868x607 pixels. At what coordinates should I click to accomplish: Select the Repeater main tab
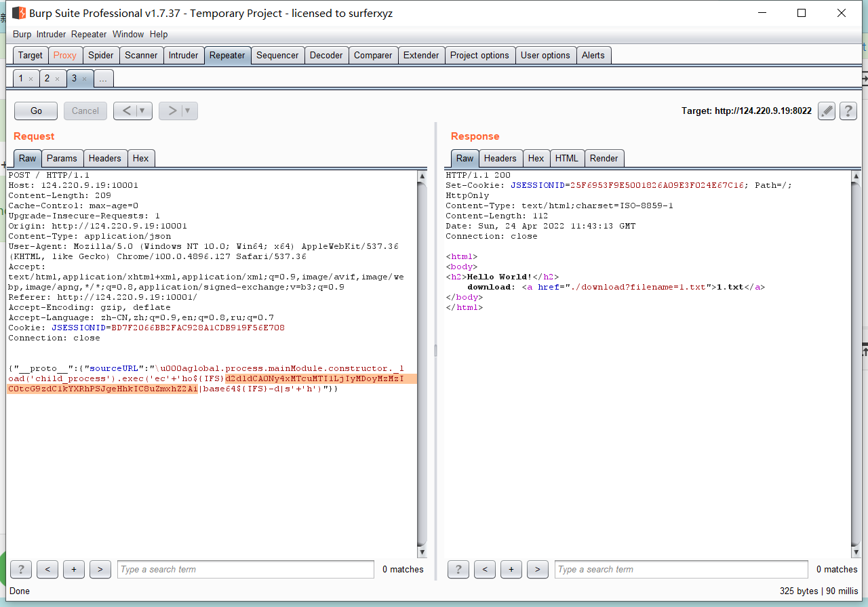pos(227,55)
